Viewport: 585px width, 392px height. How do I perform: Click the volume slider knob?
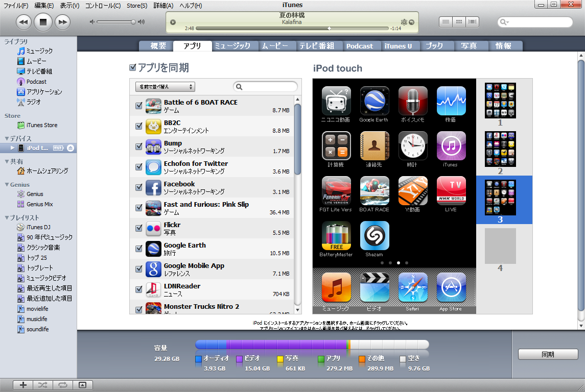pyautogui.click(x=133, y=22)
